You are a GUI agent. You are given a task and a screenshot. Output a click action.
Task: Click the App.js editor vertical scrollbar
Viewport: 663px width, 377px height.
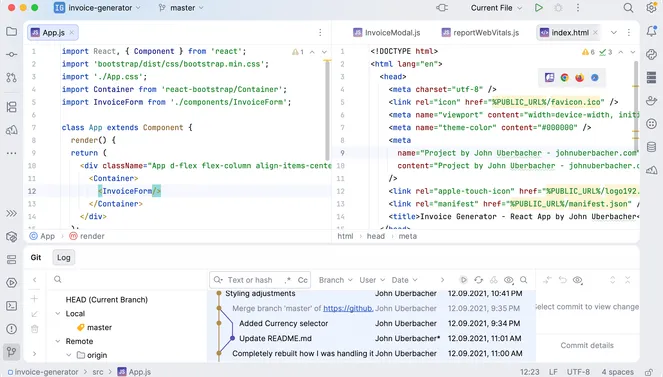[327, 111]
